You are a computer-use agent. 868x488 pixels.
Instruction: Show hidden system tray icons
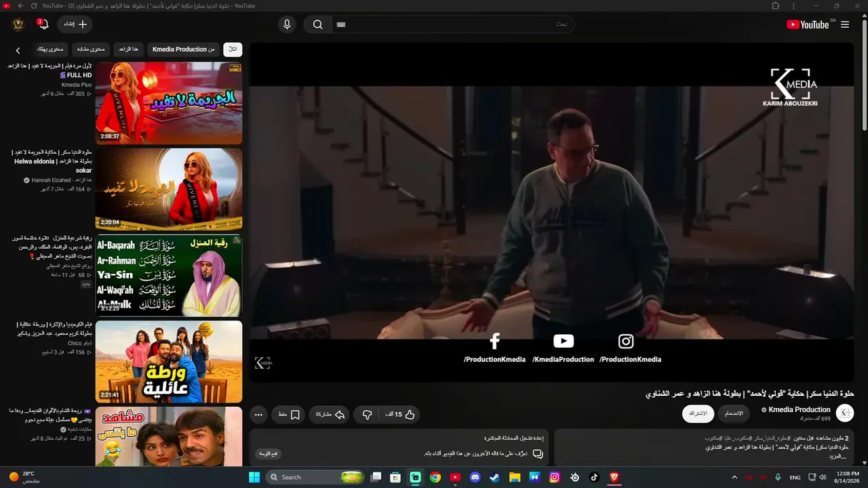click(x=734, y=477)
